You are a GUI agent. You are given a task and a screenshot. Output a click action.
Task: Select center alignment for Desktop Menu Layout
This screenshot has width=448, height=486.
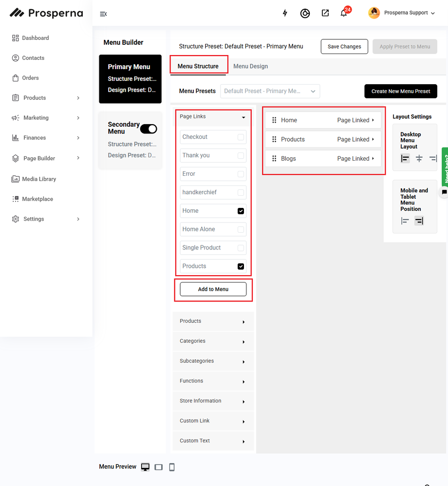[419, 158]
